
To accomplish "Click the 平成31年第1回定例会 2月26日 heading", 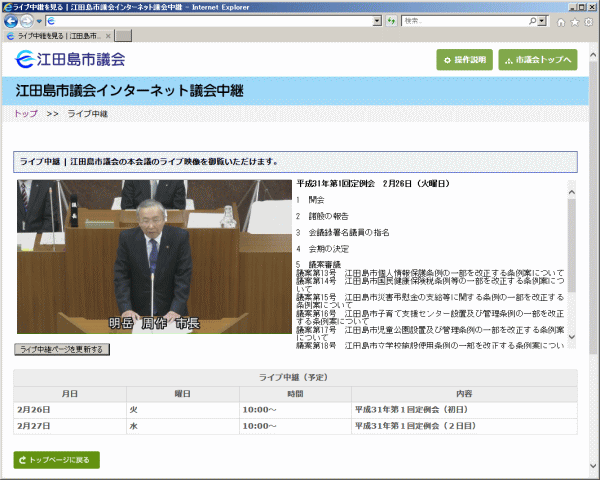I will pos(373,184).
